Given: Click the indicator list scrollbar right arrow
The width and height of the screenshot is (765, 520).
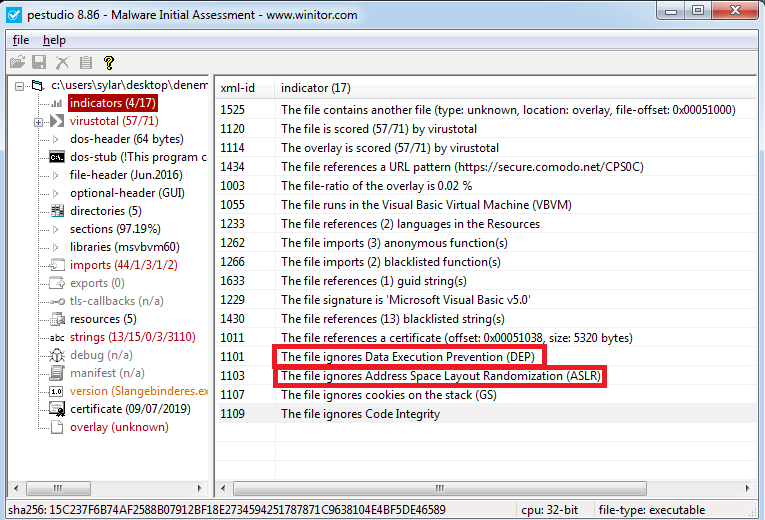Looking at the screenshot, I should [x=747, y=488].
